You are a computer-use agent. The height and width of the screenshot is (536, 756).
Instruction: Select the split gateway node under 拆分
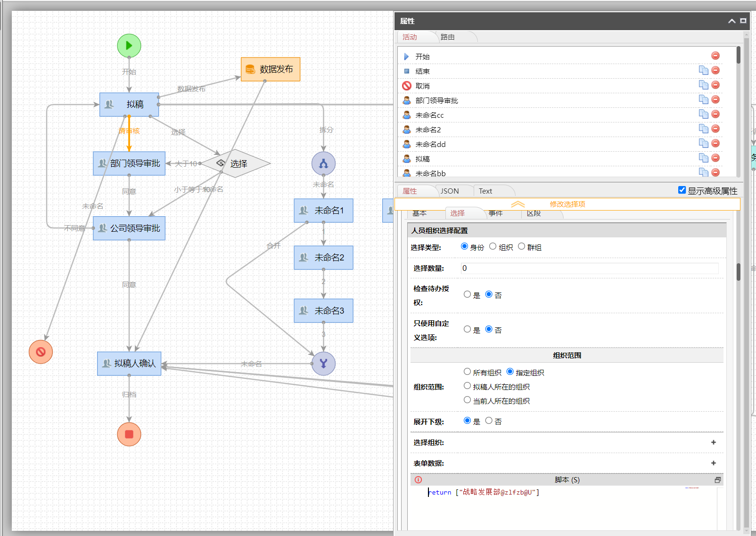[x=323, y=163]
